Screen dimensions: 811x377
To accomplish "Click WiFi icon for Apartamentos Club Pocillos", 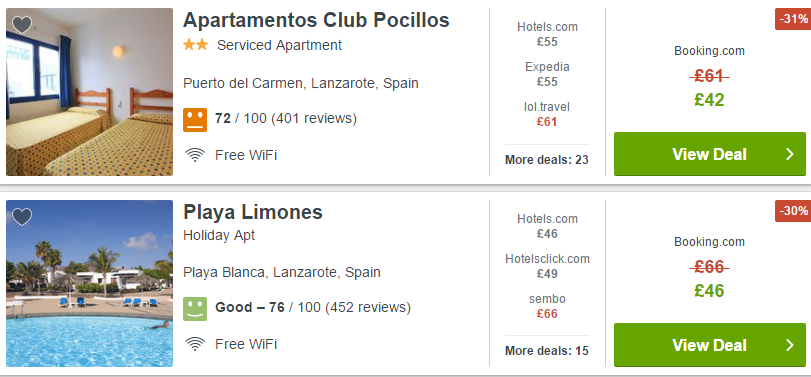I will (x=195, y=155).
